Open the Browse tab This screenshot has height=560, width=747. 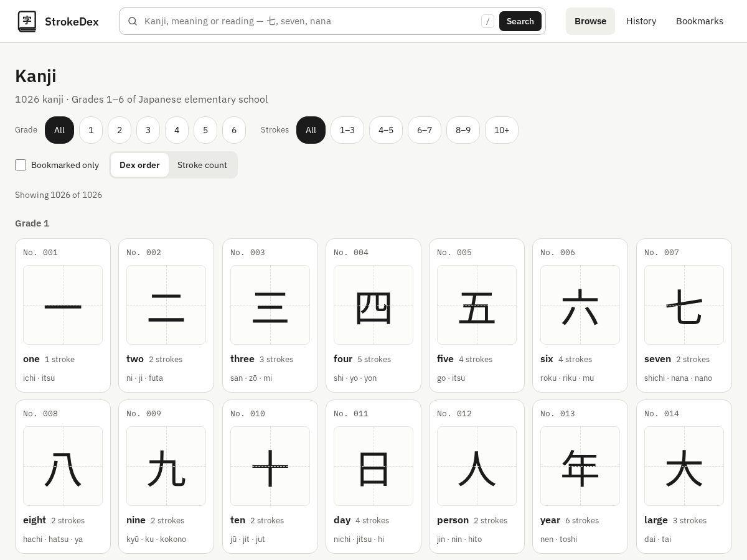point(590,21)
